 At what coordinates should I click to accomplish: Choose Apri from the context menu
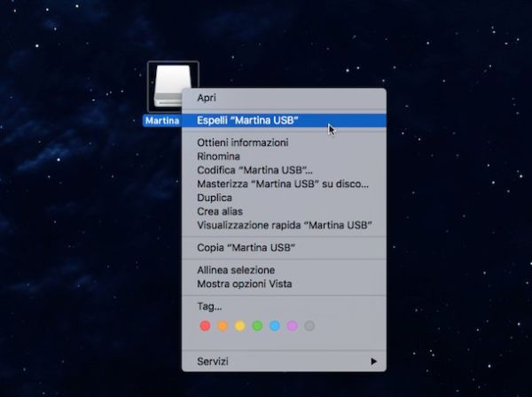pos(284,97)
